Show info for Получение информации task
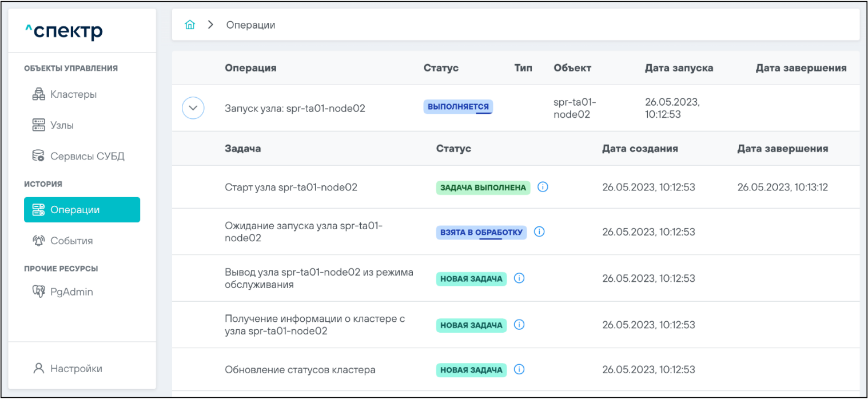Image resolution: width=868 pixels, height=399 pixels. coord(519,325)
